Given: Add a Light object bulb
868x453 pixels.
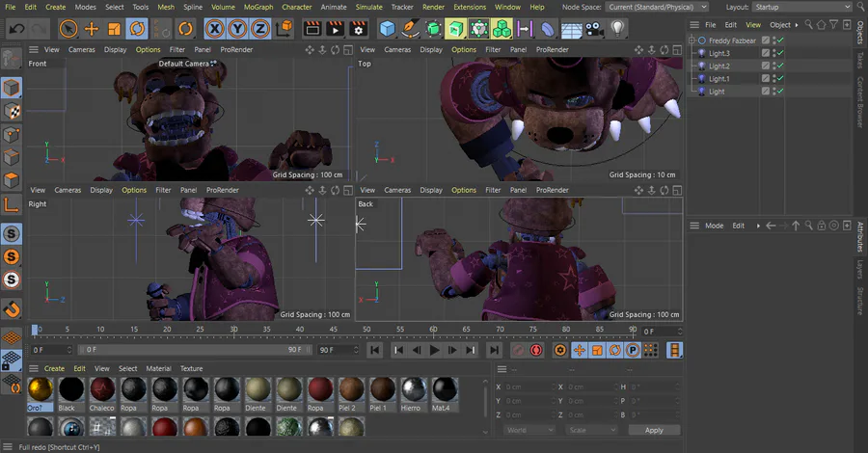Looking at the screenshot, I should (617, 28).
